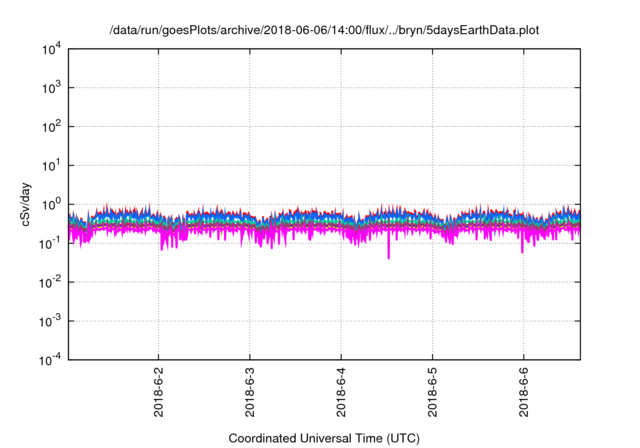This screenshot has height=448, width=640.
Task: Click the 10^-4 y-axis tick label
Action: coord(51,360)
